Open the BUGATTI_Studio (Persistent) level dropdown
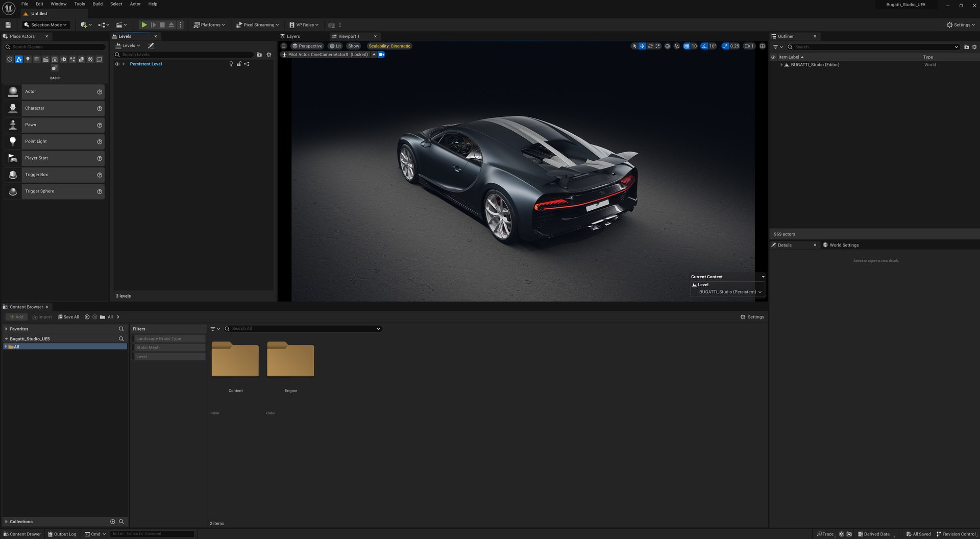980x539 pixels. tap(730, 292)
